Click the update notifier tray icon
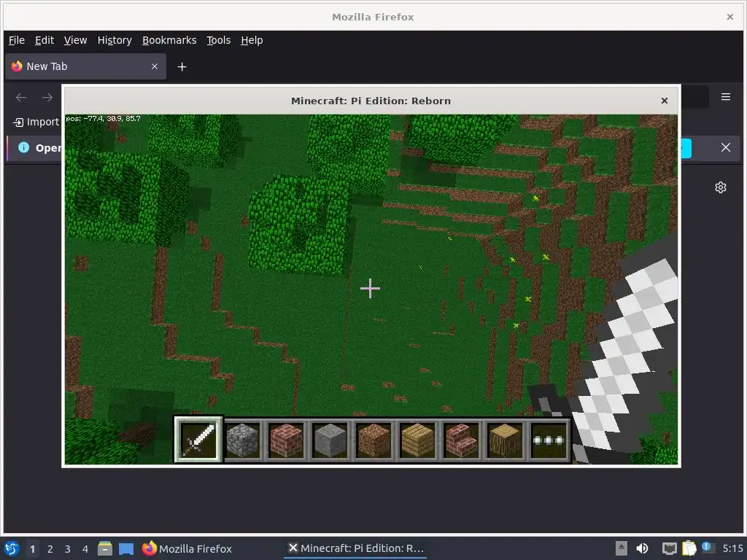Viewport: 747px width, 560px height. click(708, 548)
